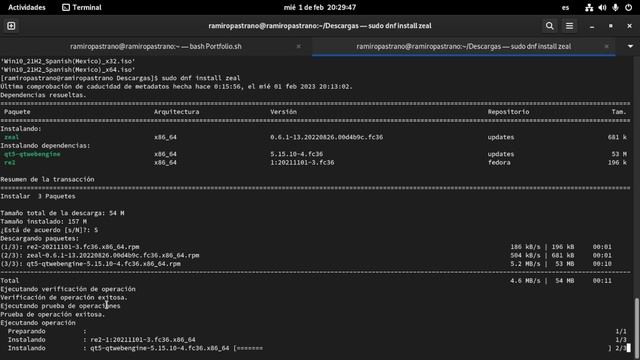This screenshot has width=640, height=360.
Task: Open a new terminal tab
Action: [x=11, y=26]
